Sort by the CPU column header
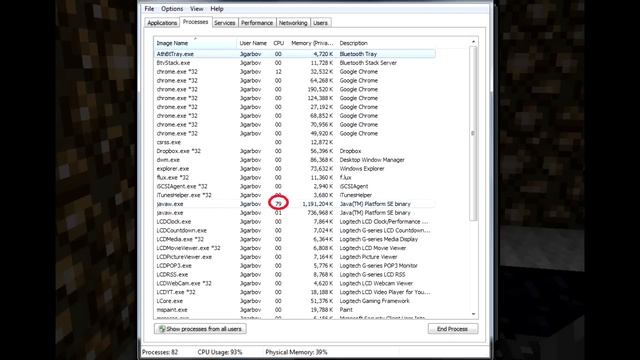The width and height of the screenshot is (640, 360). (x=278, y=43)
